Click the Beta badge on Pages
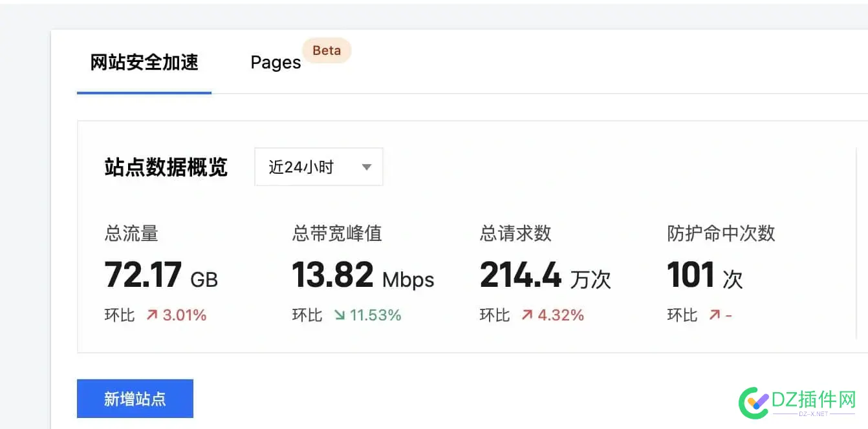 pos(327,50)
